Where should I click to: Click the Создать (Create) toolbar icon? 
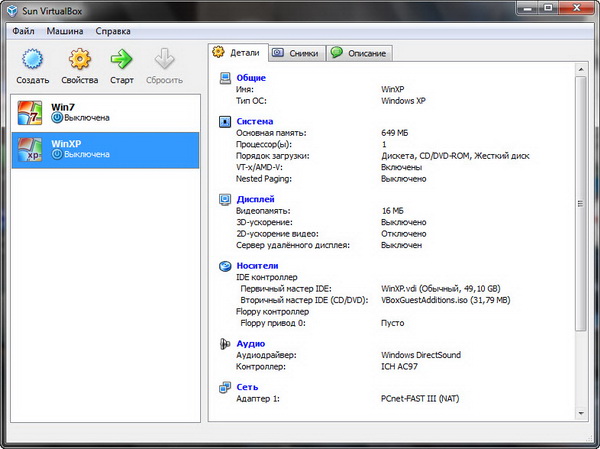click(32, 59)
